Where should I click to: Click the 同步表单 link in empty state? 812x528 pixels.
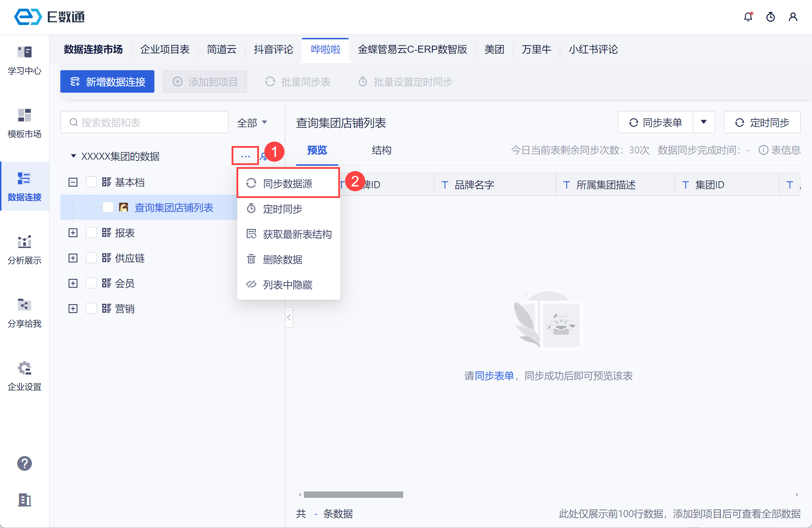click(494, 376)
